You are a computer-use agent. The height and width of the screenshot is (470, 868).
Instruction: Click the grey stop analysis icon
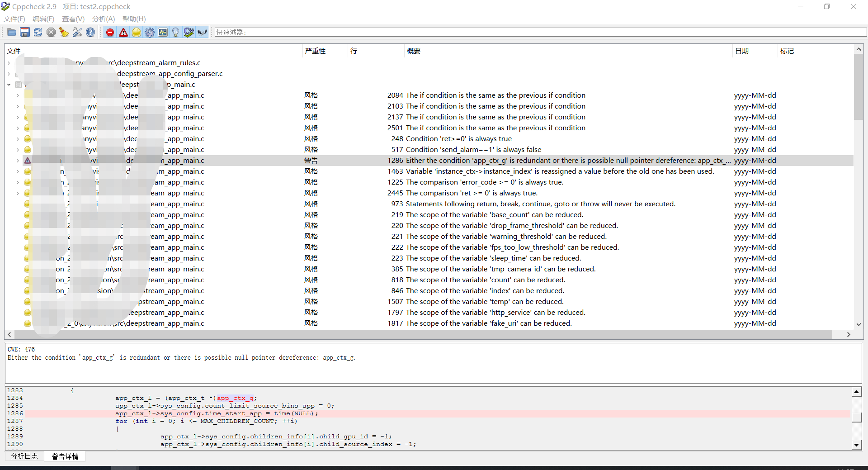pyautogui.click(x=51, y=32)
